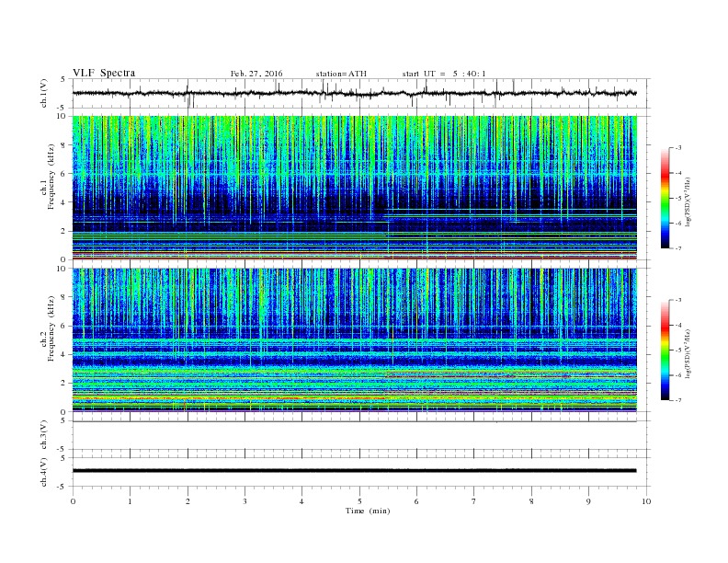Image resolution: width=728 pixels, height=563 pixels.
Task: Click the ch.1 Frequency (kHz) axis label
Action: point(48,177)
